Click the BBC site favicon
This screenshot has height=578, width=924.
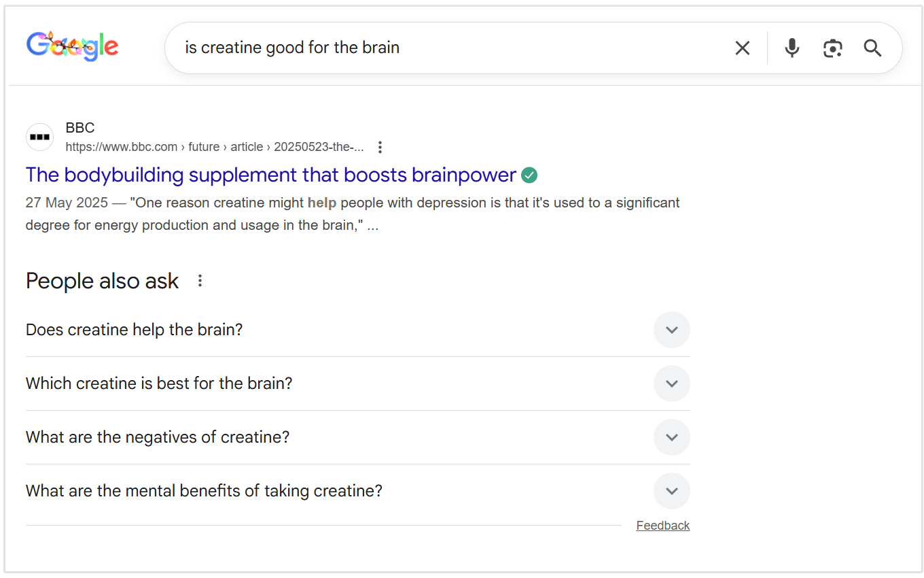pos(39,137)
